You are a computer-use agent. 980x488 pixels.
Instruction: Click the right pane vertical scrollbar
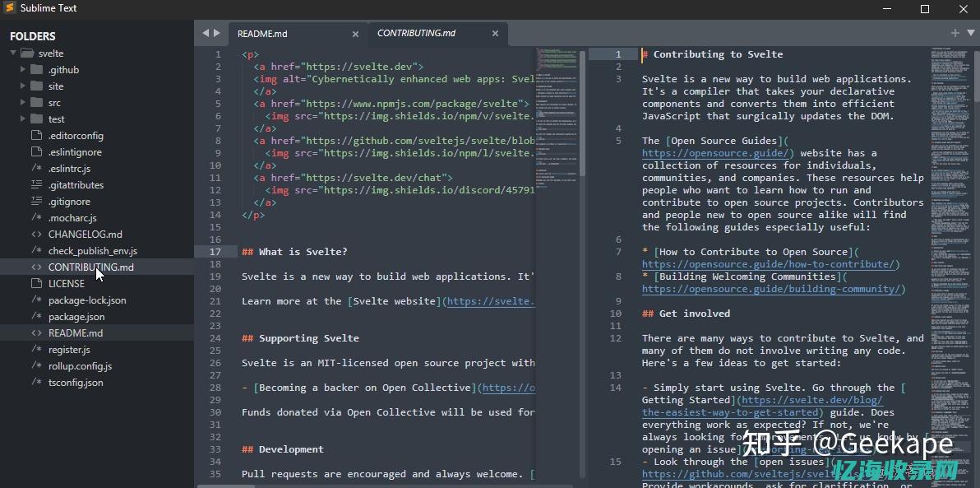(x=976, y=75)
